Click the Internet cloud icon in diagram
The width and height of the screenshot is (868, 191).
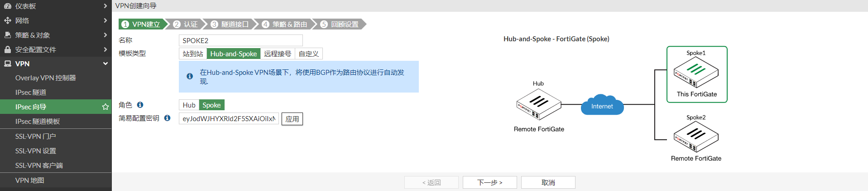[x=602, y=106]
